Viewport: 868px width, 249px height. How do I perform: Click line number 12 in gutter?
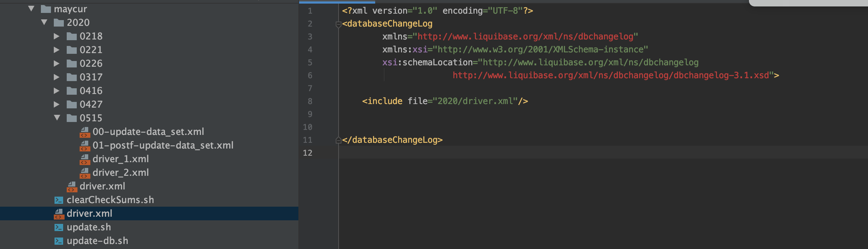[307, 153]
